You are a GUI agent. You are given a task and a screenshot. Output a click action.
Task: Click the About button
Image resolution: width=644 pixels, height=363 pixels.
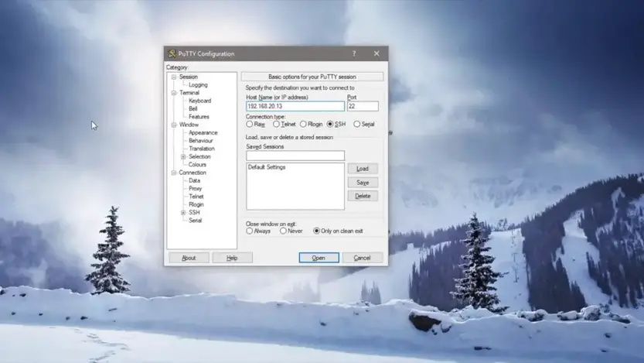pyautogui.click(x=189, y=258)
